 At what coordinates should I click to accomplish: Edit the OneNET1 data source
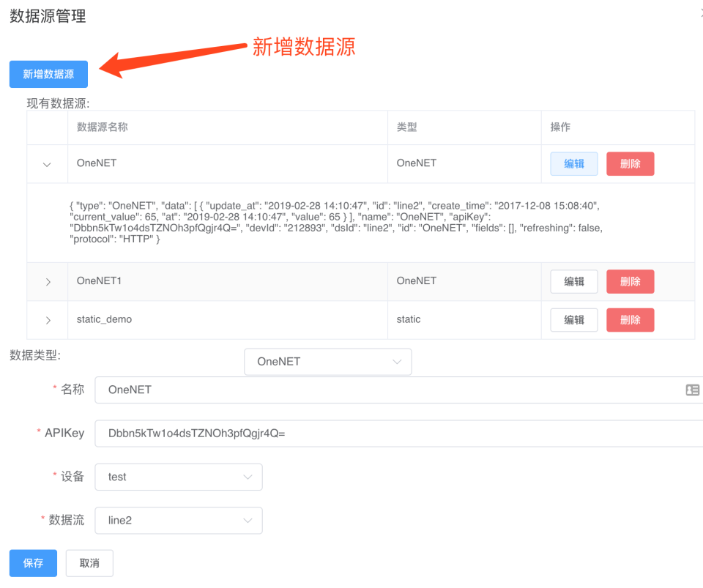pos(574,281)
